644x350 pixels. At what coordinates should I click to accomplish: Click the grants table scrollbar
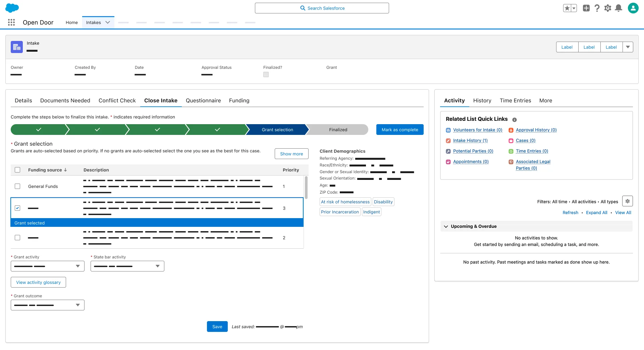coord(306,187)
